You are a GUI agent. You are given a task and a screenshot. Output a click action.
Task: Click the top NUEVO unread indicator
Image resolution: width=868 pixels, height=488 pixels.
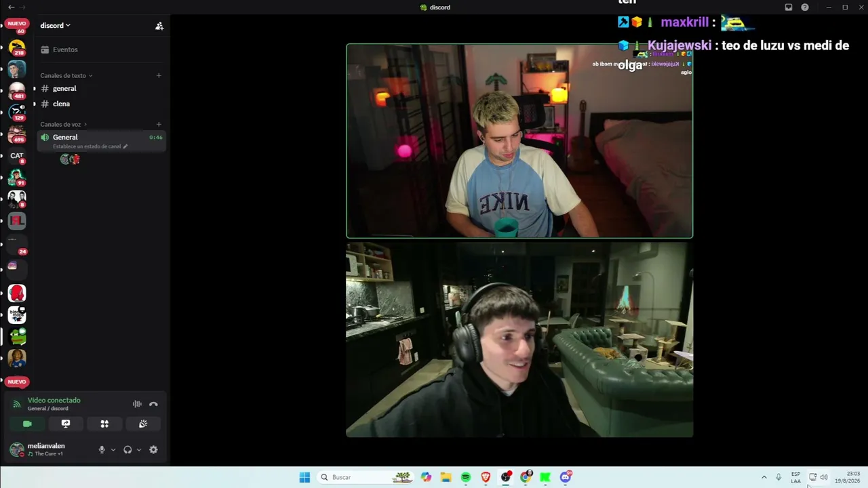pyautogui.click(x=17, y=24)
